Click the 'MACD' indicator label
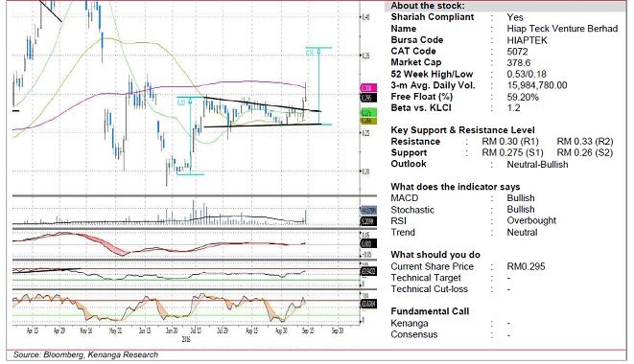The height and width of the screenshot is (364, 634). pyautogui.click(x=405, y=198)
